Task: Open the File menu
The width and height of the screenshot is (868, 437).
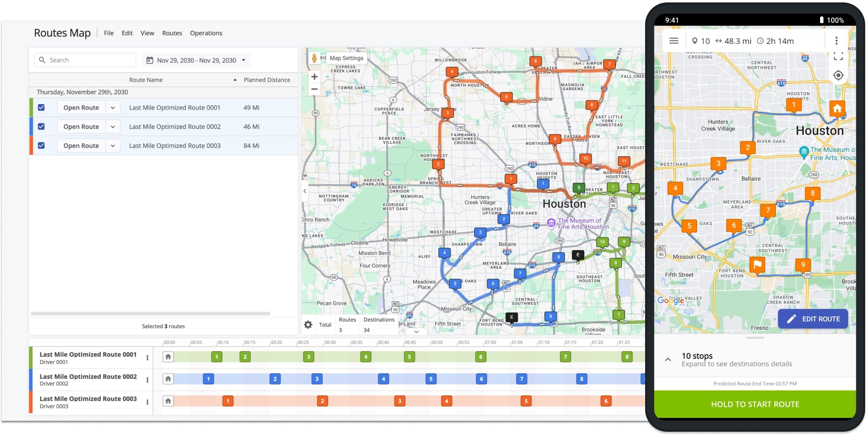Action: click(109, 33)
